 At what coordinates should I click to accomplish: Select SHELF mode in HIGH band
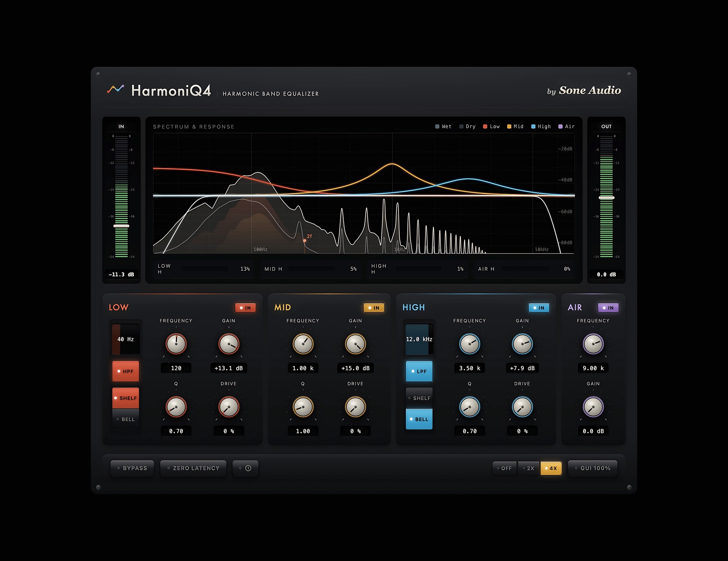(419, 398)
